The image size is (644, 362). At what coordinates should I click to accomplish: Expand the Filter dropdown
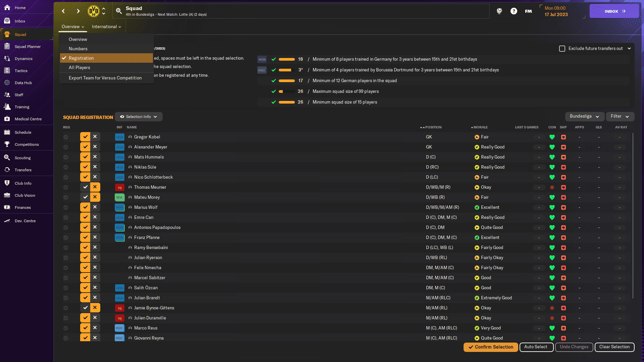pyautogui.click(x=620, y=116)
